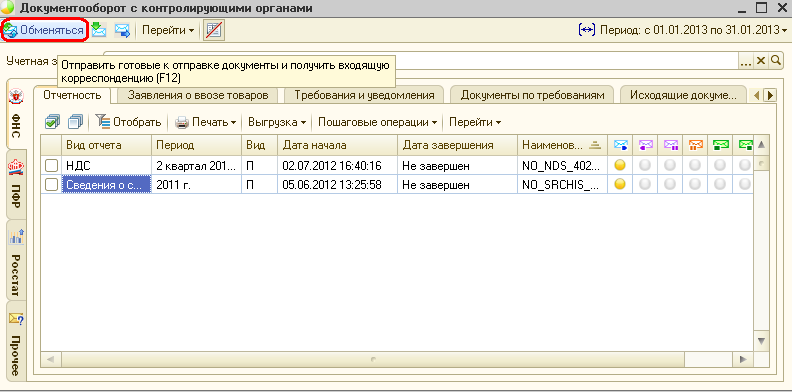Toggle the crossed-out form icon in top toolbar
This screenshot has height=392, width=792.
(214, 30)
